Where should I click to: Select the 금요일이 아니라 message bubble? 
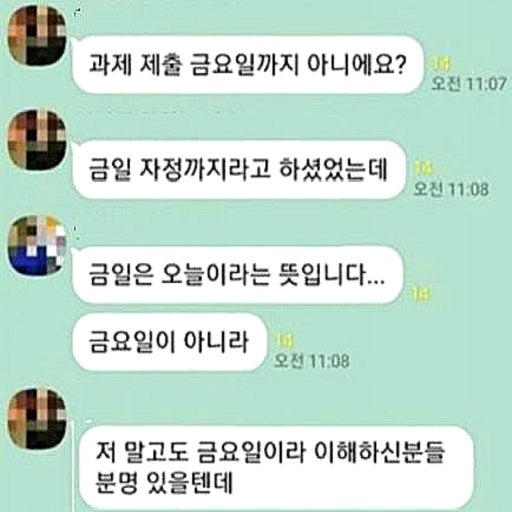[169, 342]
